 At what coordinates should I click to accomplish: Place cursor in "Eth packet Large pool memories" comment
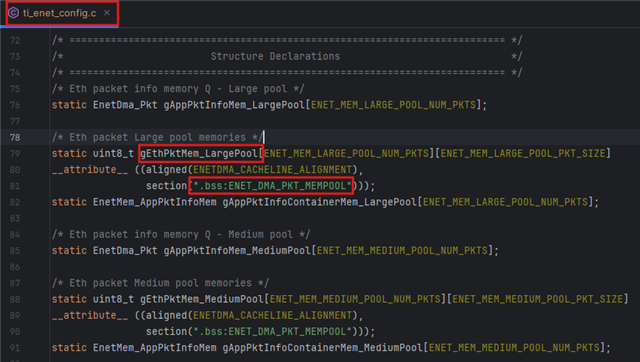click(157, 137)
